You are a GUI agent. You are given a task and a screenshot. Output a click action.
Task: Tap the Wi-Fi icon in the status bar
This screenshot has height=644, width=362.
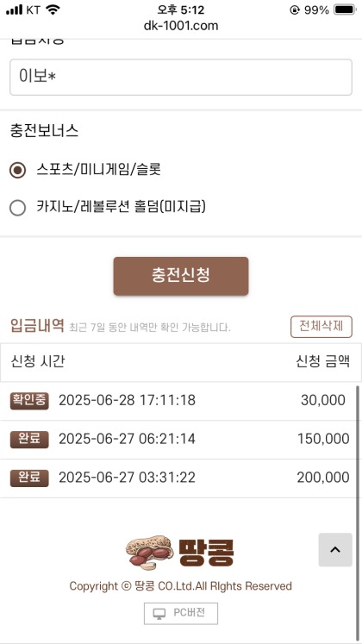click(x=53, y=9)
